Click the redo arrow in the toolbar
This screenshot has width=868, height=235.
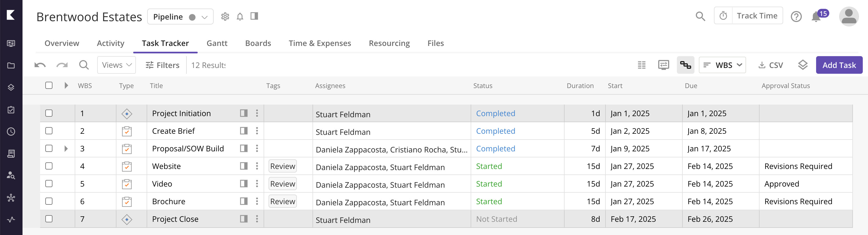(62, 65)
